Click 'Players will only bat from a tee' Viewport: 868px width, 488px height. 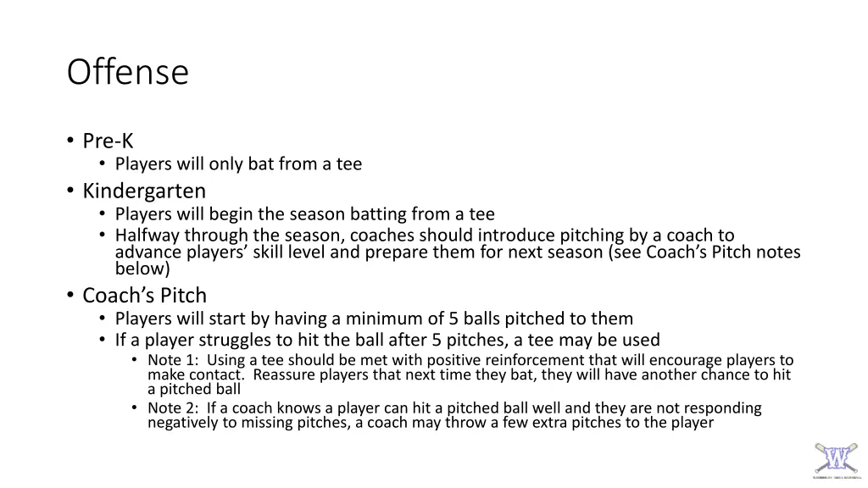238,164
